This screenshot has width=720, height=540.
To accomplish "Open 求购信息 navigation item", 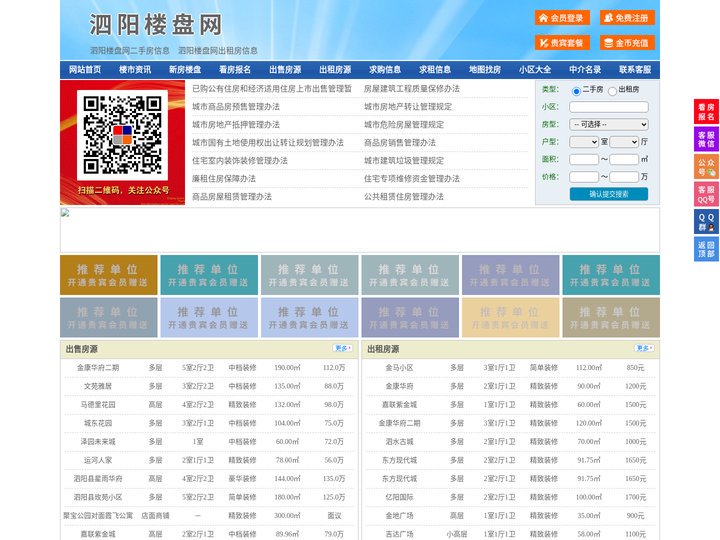I will 385,70.
